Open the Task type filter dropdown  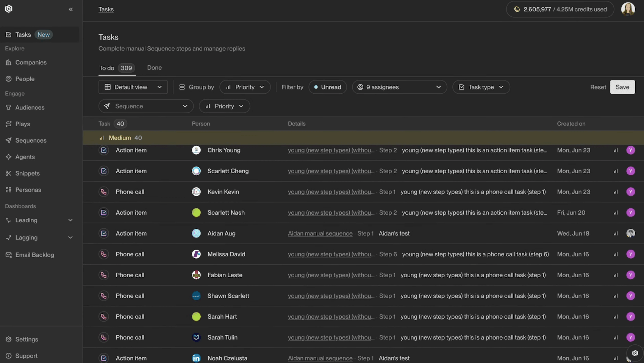point(481,87)
